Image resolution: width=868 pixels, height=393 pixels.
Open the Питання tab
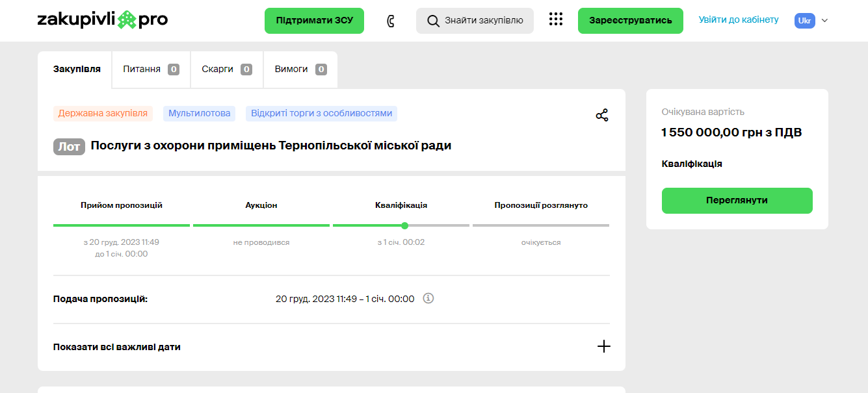tap(151, 70)
